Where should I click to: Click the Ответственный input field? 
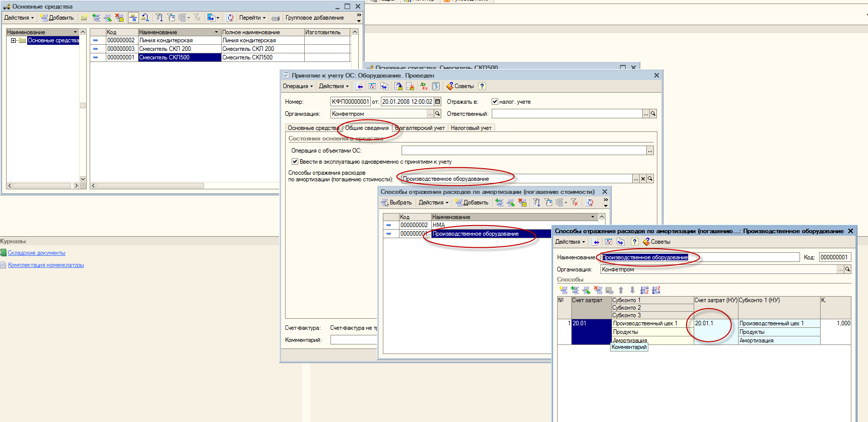pyautogui.click(x=567, y=114)
